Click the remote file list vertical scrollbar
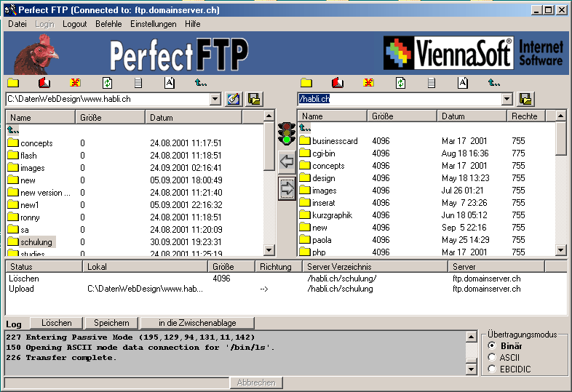572x392 pixels. tap(561, 189)
